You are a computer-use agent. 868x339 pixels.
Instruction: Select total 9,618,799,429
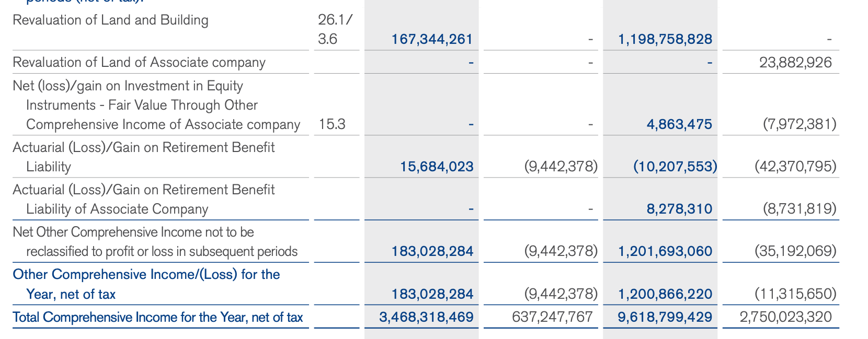pos(665,317)
